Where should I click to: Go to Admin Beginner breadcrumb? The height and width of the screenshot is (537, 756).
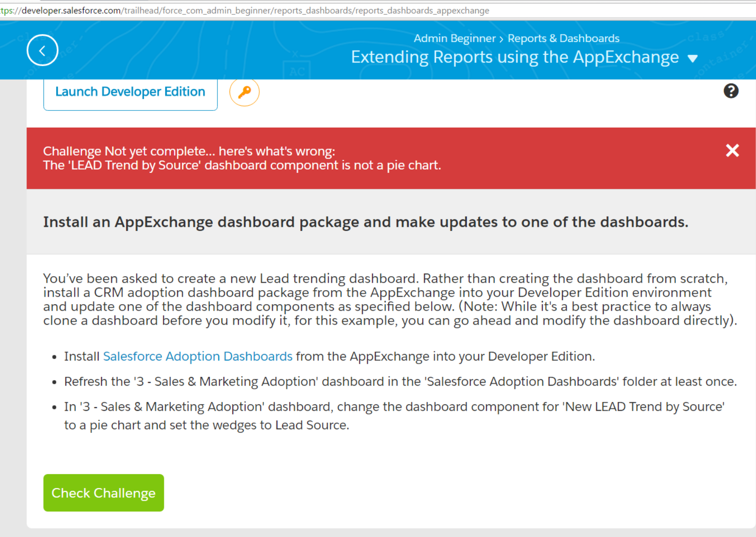[454, 39]
